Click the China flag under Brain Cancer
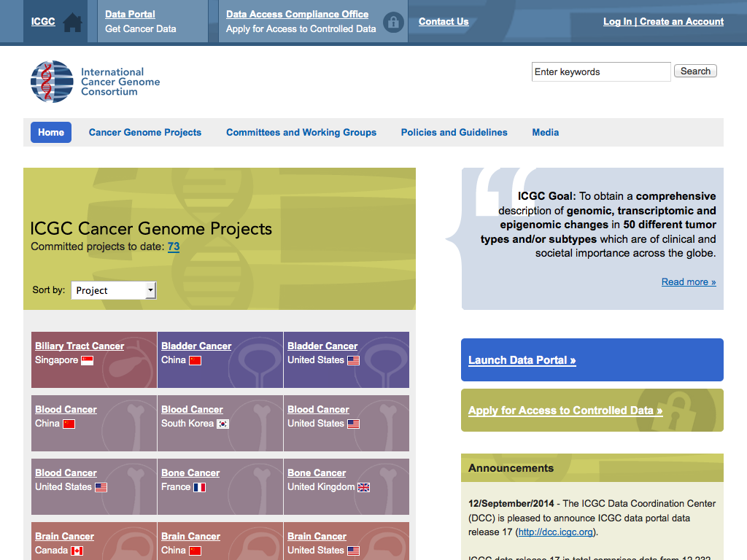 [x=196, y=551]
